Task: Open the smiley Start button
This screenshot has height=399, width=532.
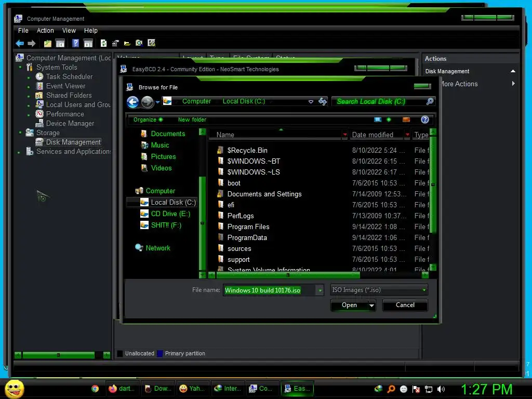Action: point(14,389)
